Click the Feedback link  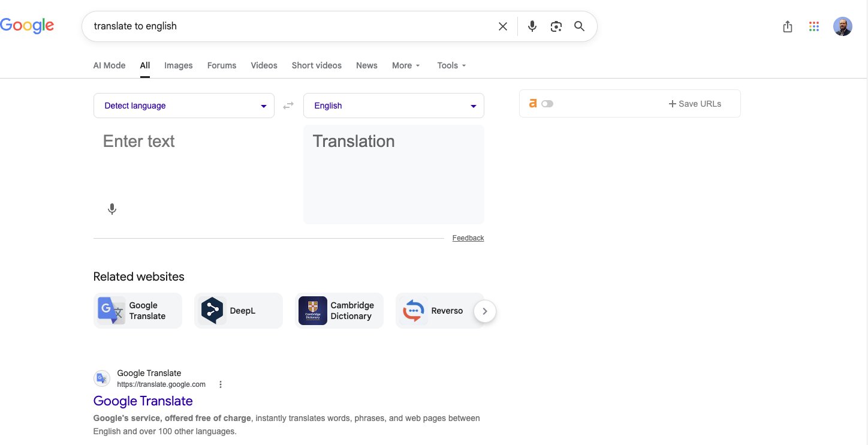[x=468, y=238]
